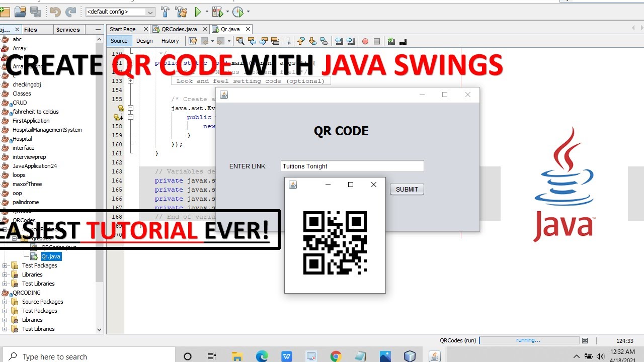Click the ENTER LINK text field

(x=352, y=166)
